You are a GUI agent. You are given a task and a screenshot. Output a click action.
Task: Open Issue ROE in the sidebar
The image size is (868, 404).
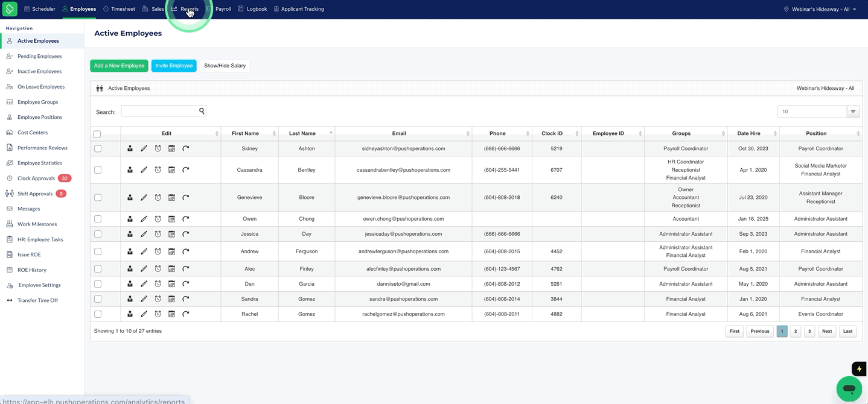29,254
